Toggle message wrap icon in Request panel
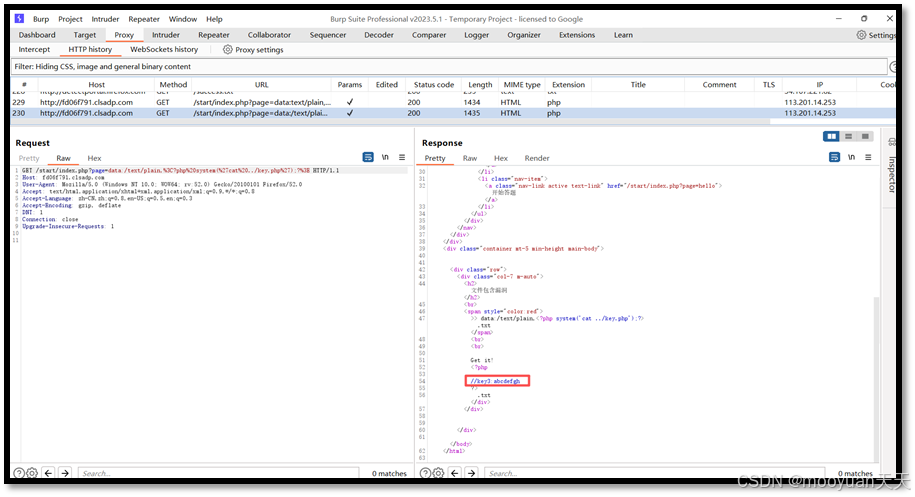This screenshot has height=497, width=915. click(x=368, y=158)
